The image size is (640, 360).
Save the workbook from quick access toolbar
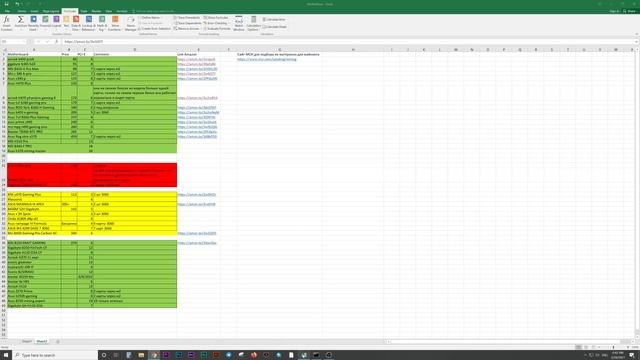click(x=7, y=4)
